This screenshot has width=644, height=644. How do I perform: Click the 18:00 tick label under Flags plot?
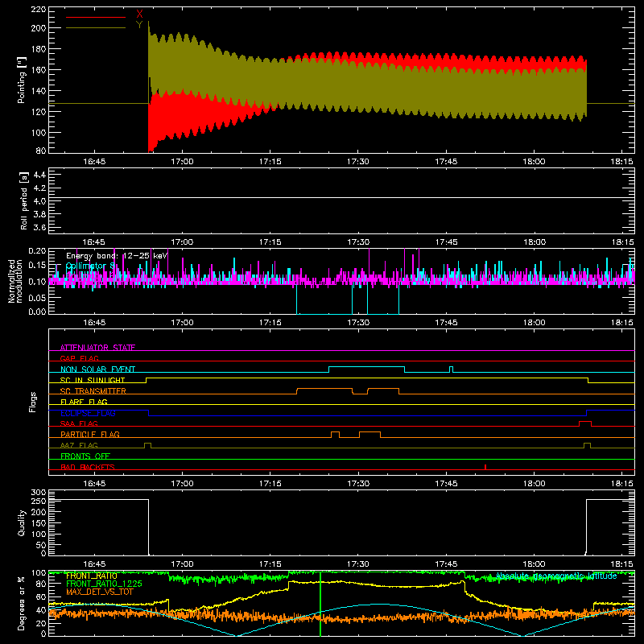coord(534,484)
